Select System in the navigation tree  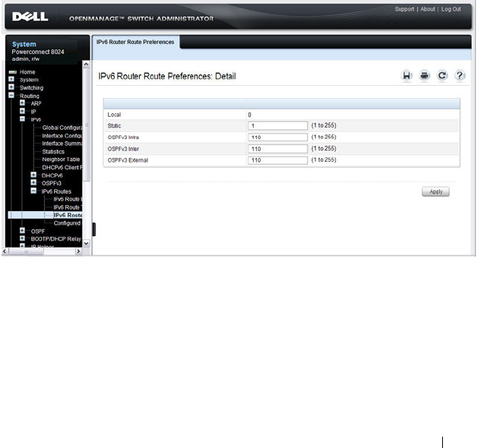click(x=29, y=80)
